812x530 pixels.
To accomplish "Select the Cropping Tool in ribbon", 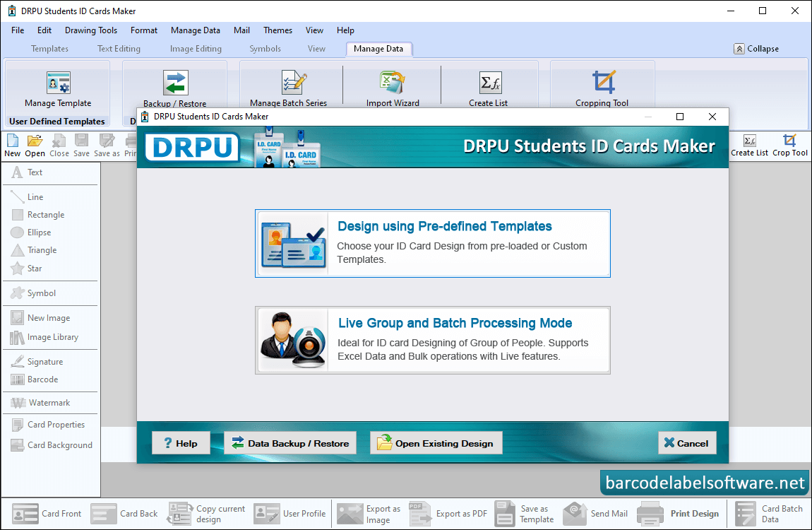I will pyautogui.click(x=602, y=89).
